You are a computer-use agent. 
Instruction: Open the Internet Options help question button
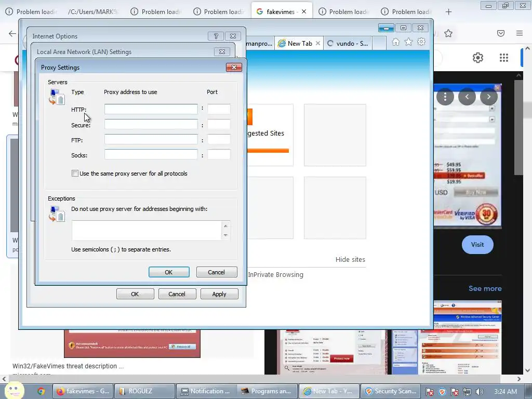216,36
